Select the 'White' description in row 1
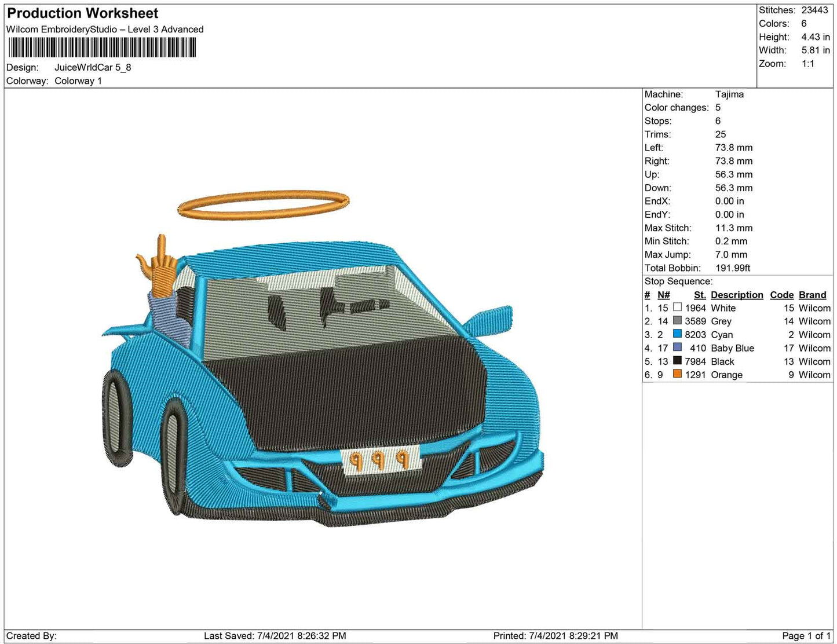This screenshot has height=644, width=837. point(723,308)
